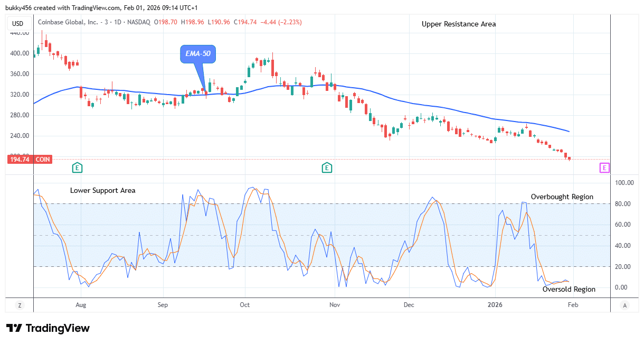Toggle percent display by clicking the -2.23% change

pos(290,22)
